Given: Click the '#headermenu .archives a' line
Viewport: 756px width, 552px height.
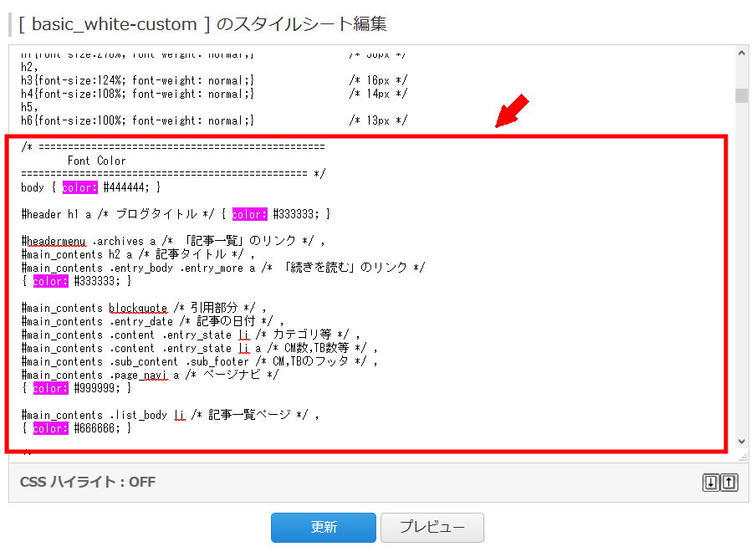Looking at the screenshot, I should tap(173, 241).
